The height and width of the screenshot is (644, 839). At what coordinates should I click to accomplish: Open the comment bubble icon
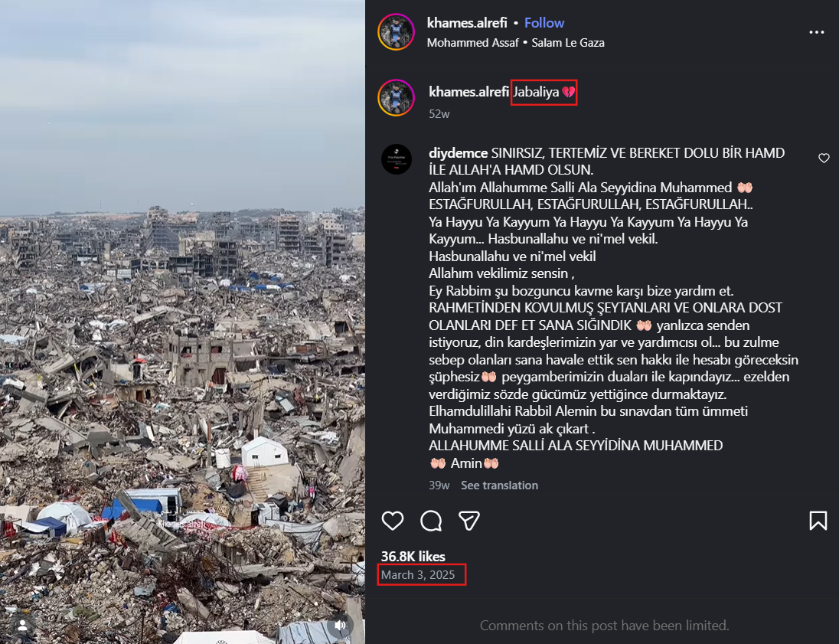pos(431,521)
